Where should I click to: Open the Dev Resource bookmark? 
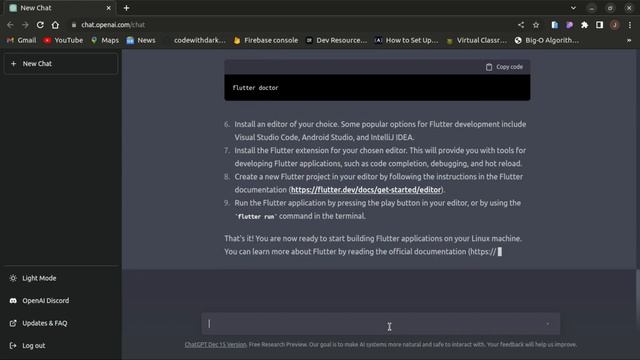click(x=337, y=40)
